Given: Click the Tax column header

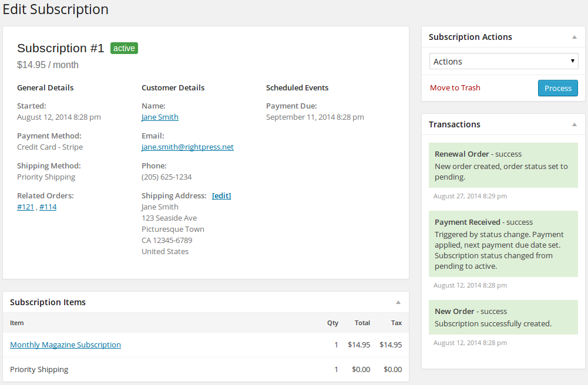Looking at the screenshot, I should point(397,323).
